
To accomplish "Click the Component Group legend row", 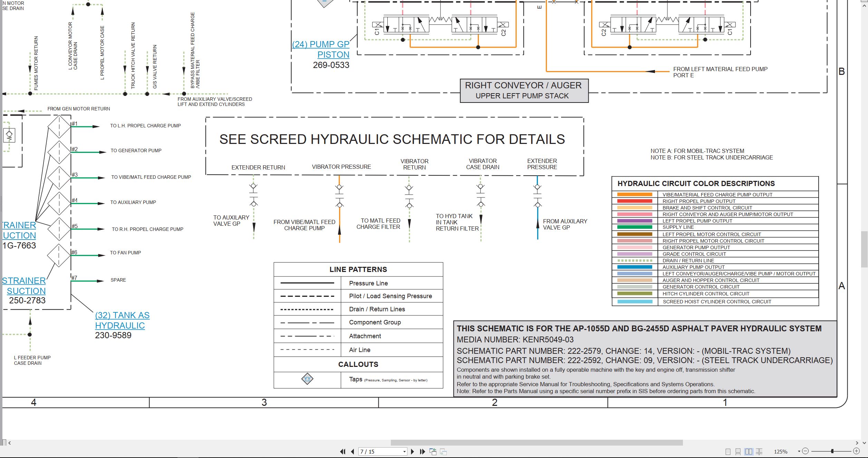I will coord(358,322).
